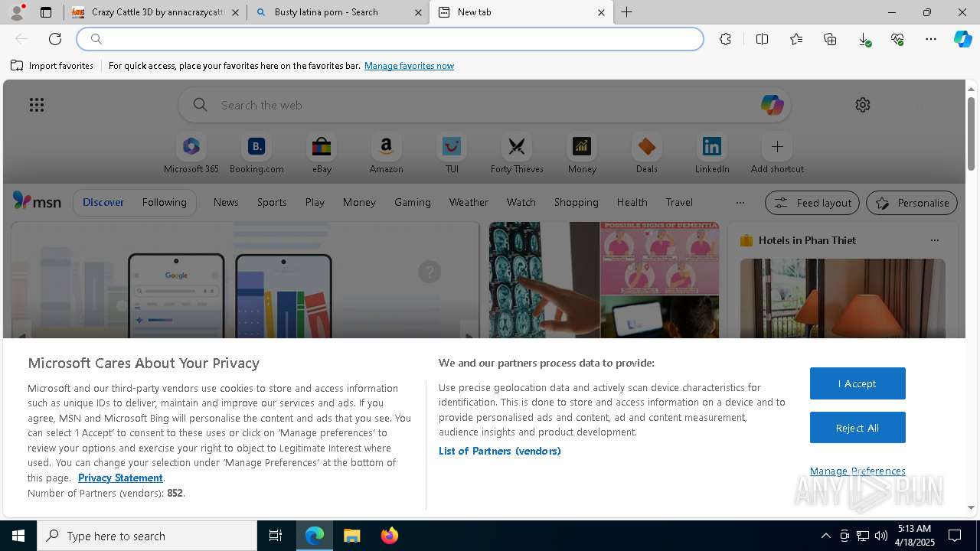This screenshot has width=980, height=551.
Task: Click the msn logo
Action: click(x=37, y=201)
